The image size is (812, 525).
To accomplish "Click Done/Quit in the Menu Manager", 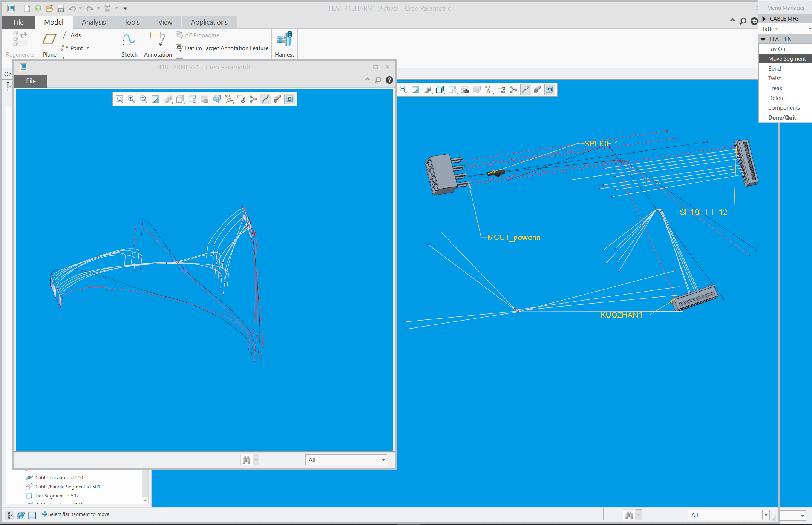I will click(x=782, y=117).
